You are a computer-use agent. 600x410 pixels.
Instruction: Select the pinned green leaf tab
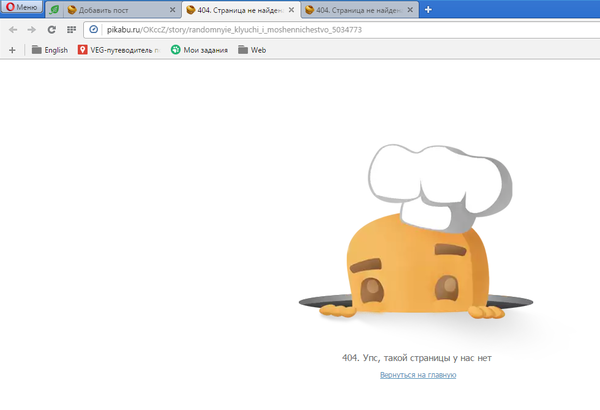pyautogui.click(x=53, y=10)
